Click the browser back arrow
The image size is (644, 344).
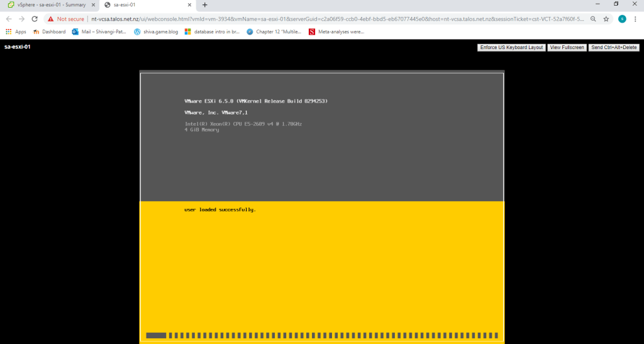pos(9,19)
